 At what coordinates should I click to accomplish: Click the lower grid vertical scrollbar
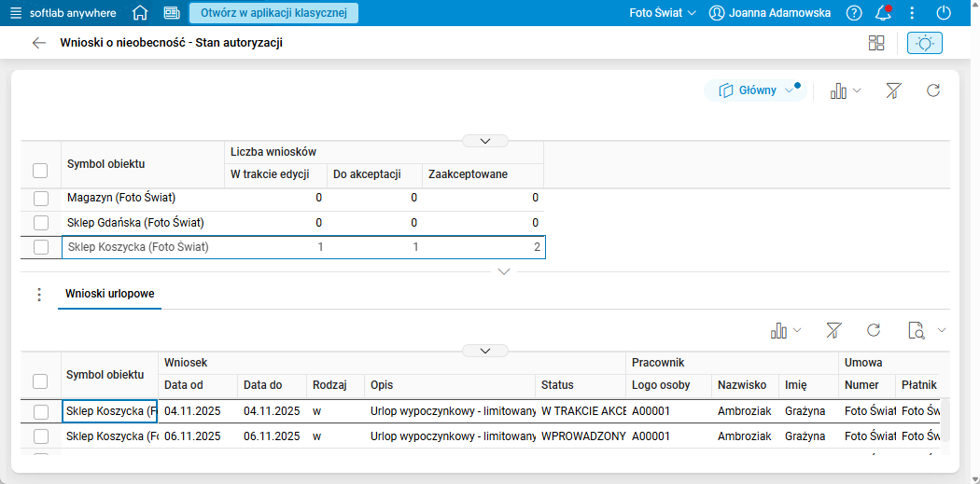pos(945,420)
